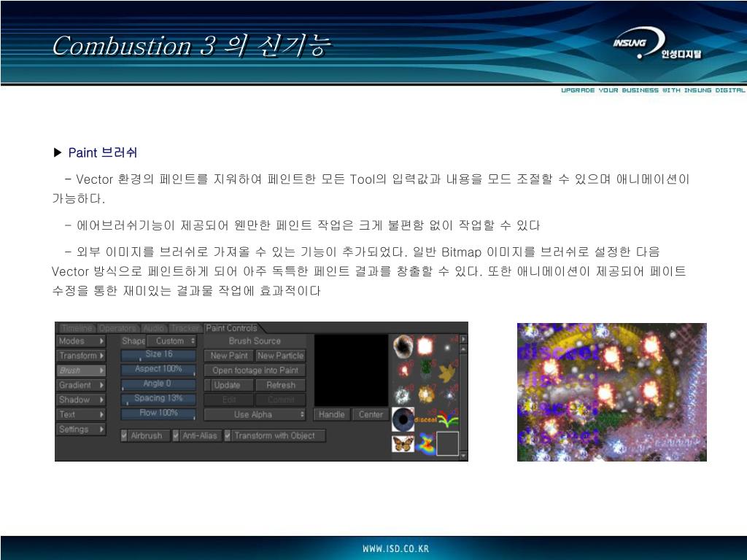The height and width of the screenshot is (560, 747).
Task: Open the Brush category
Action: pyautogui.click(x=81, y=370)
